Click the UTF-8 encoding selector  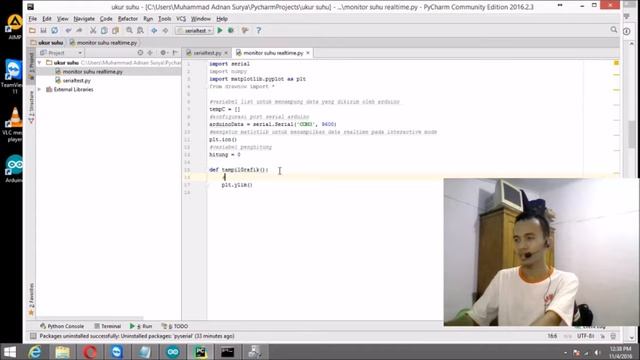(585, 336)
